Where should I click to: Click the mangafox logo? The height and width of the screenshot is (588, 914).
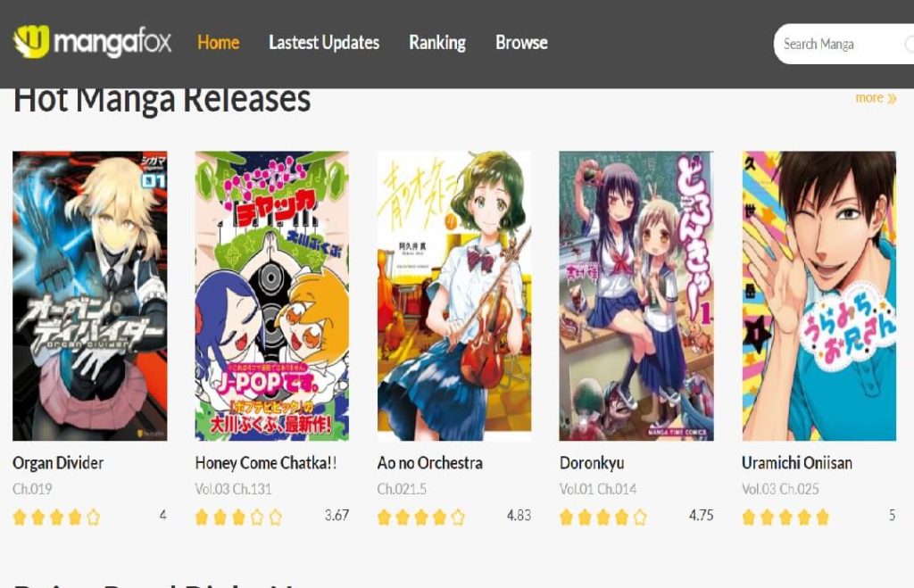pyautogui.click(x=92, y=42)
